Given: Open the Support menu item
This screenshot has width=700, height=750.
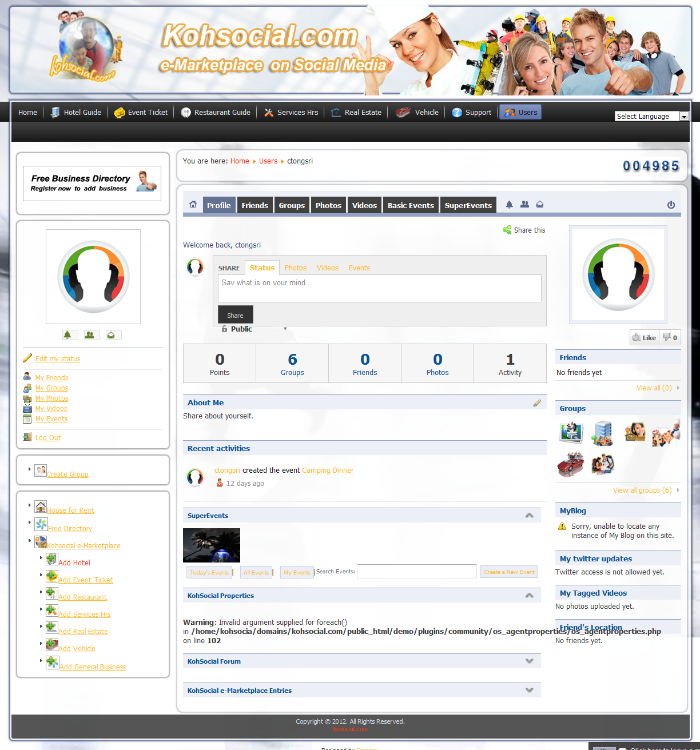Looking at the screenshot, I should 472,113.
